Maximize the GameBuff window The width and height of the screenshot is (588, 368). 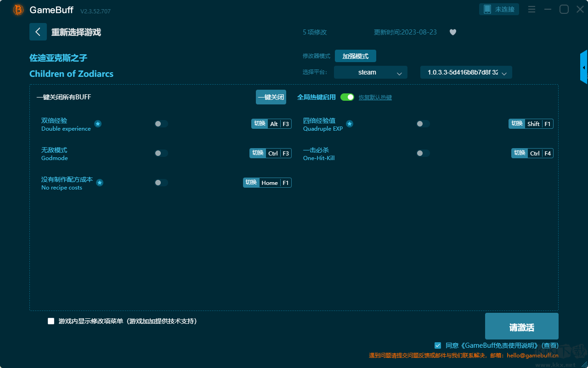pyautogui.click(x=564, y=9)
